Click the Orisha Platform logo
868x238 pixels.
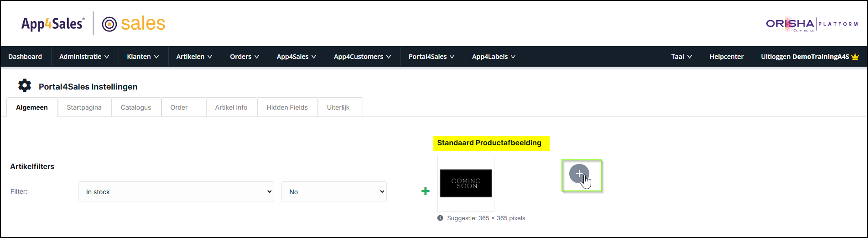(x=811, y=24)
